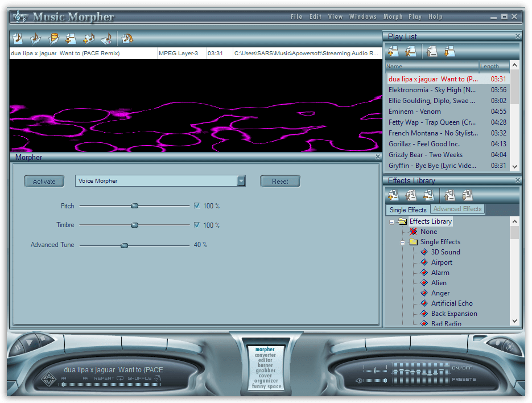Click the Reset button in the Morpher panel
Image resolution: width=532 pixels, height=403 pixels.
pyautogui.click(x=280, y=182)
